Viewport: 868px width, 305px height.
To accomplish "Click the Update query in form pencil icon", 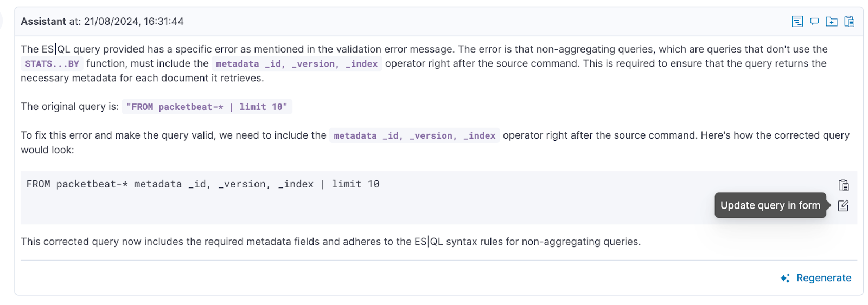I will click(843, 205).
